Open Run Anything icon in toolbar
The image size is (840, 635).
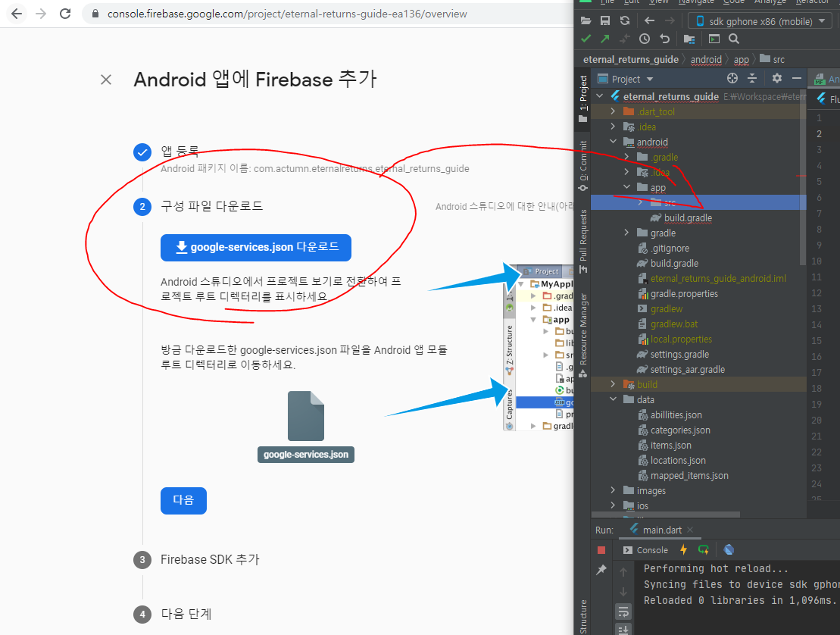pos(714,39)
